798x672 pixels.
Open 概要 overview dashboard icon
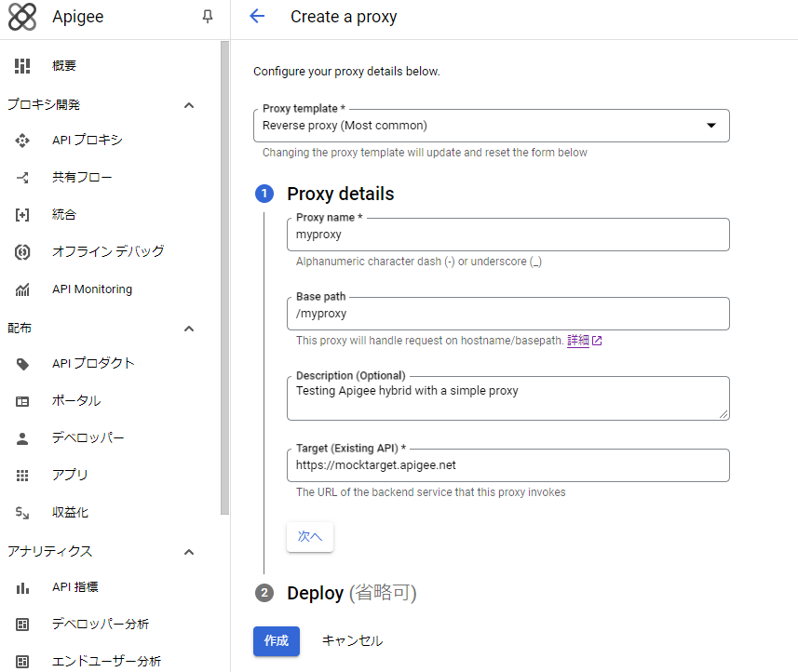coord(22,65)
